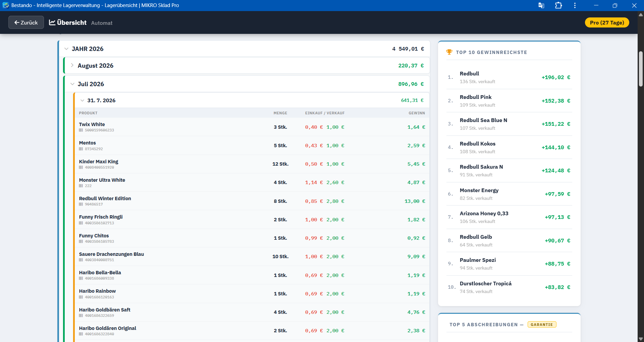Select the Twix White product name

[92, 124]
